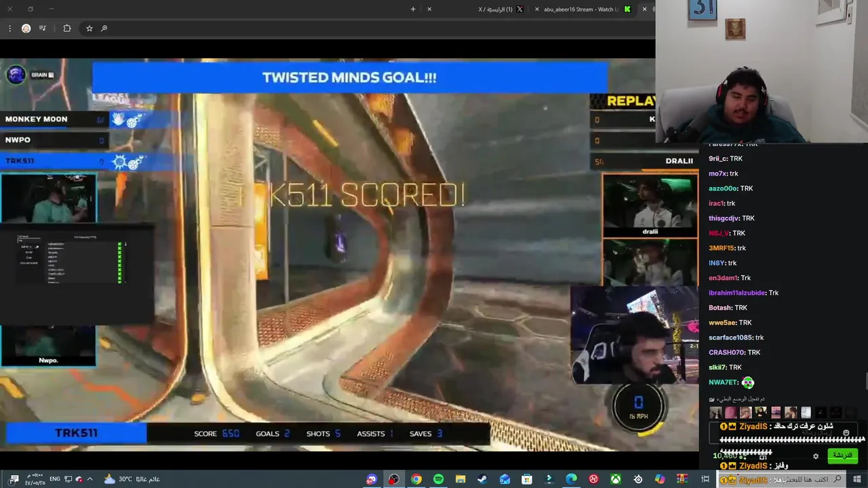The height and width of the screenshot is (488, 868).
Task: Open notification center from the taskbar
Action: point(14,479)
